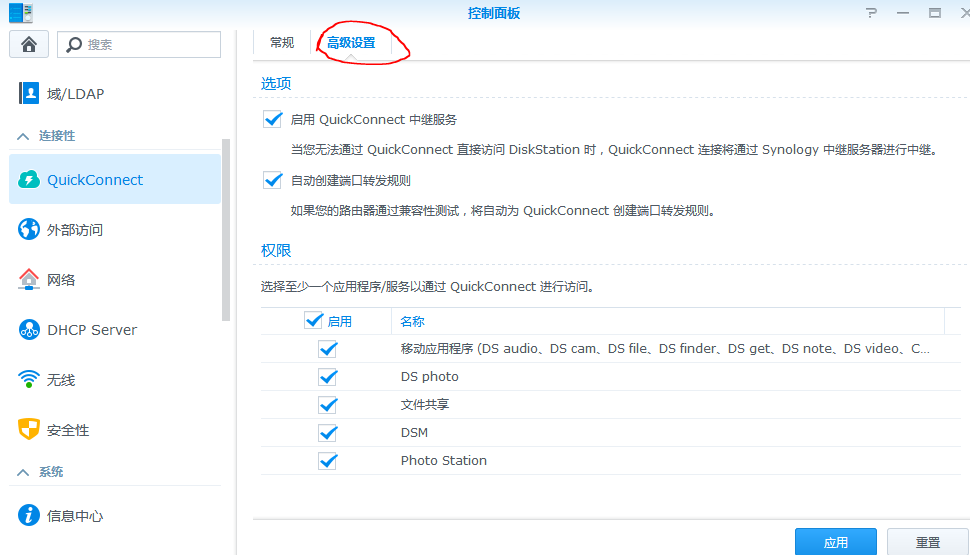Screen dimensions: 970x555
Task: Click the search magnifier icon
Action: pyautogui.click(x=74, y=45)
